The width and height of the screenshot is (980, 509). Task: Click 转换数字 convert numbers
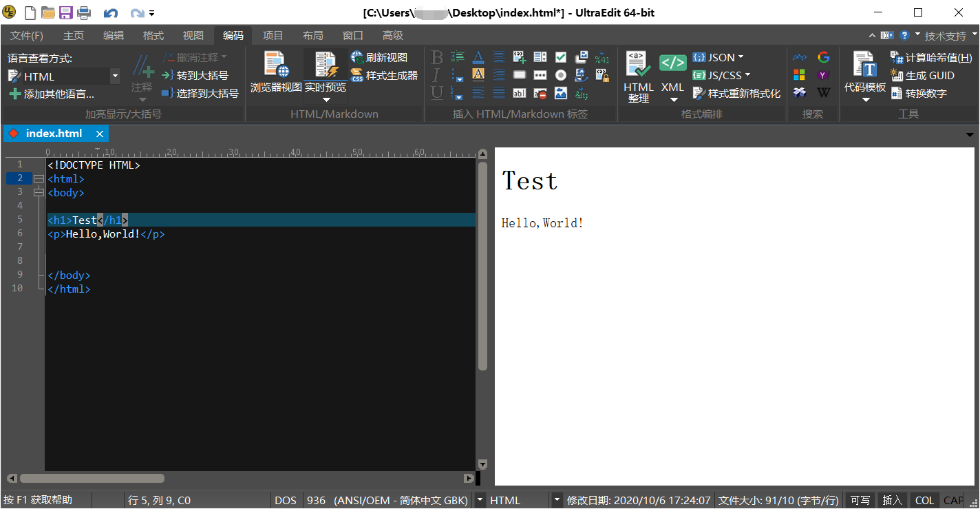click(919, 93)
